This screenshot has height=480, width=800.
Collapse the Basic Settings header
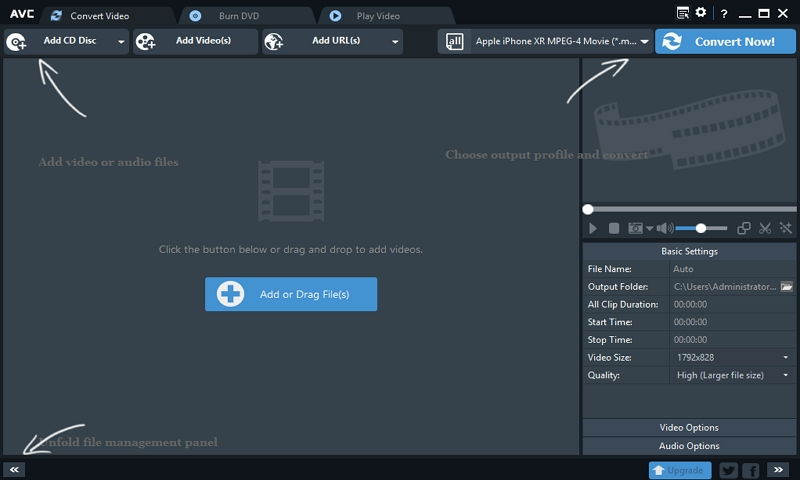pos(689,251)
